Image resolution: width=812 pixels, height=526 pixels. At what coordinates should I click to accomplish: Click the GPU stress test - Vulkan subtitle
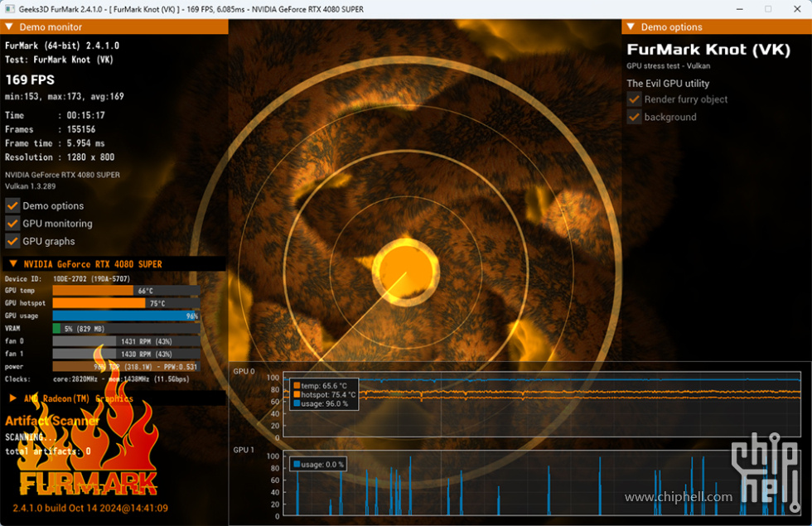tap(668, 65)
